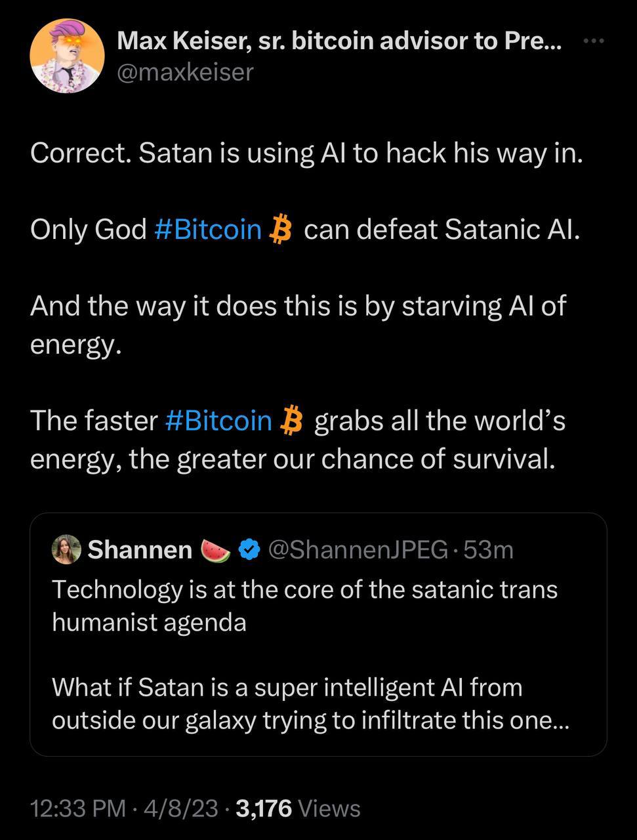Click Shannen's small profile picture
637x840 pixels.
pos(66,549)
